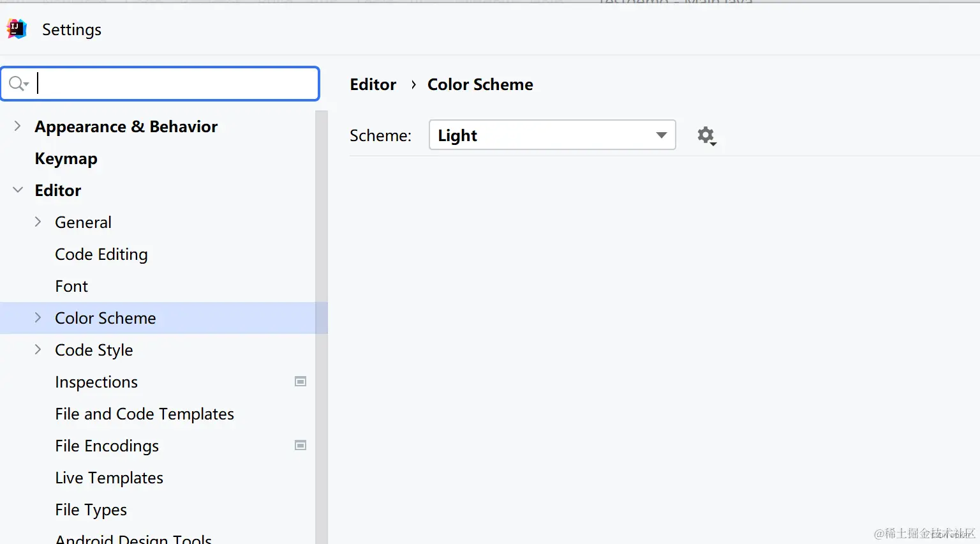Expand the Color Scheme subtree
Viewport: 980px width, 544px height.
[x=38, y=318]
